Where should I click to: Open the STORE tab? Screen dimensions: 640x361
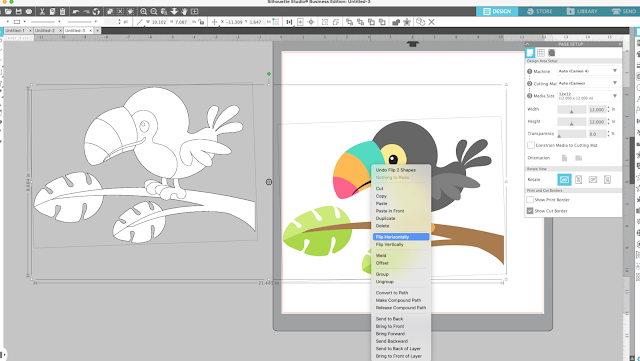(540, 11)
